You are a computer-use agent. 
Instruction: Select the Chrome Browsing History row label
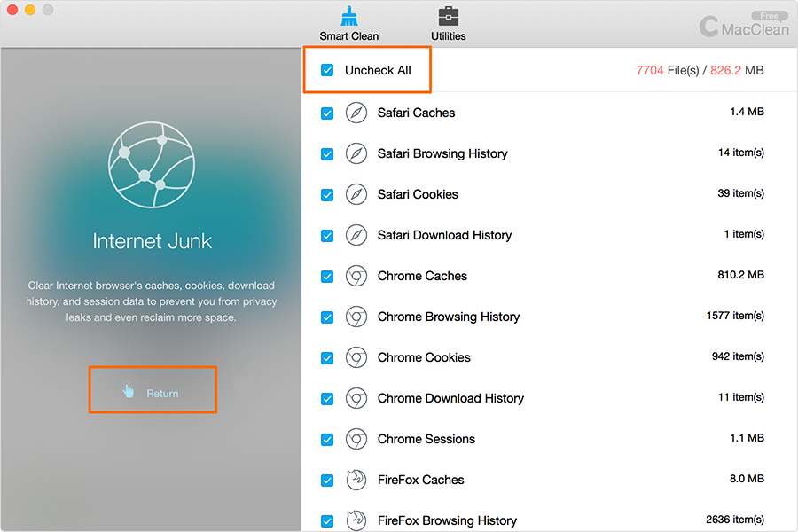coord(449,317)
